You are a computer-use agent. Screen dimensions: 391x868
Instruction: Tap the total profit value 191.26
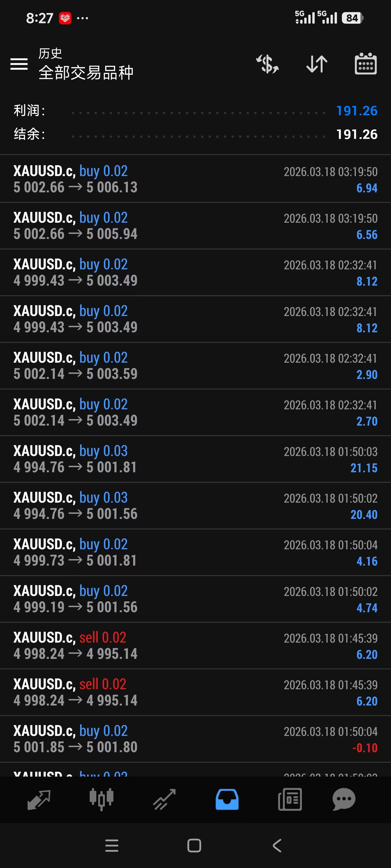(357, 110)
